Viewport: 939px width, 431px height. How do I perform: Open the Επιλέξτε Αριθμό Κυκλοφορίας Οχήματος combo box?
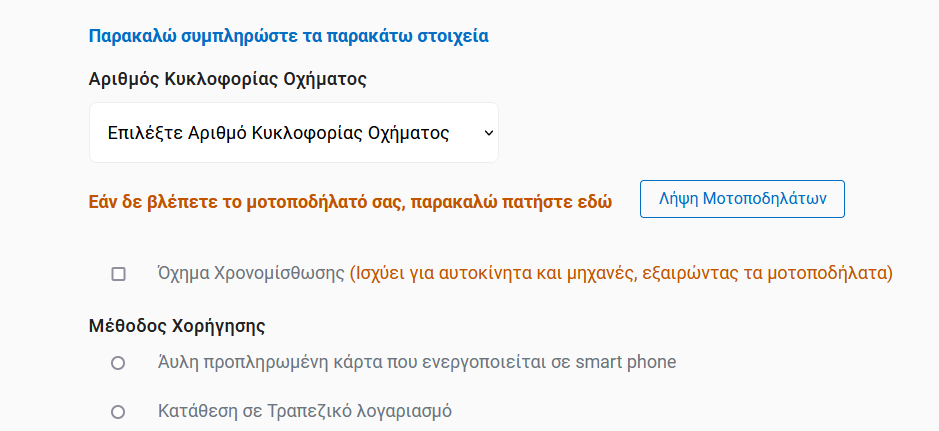click(x=293, y=132)
